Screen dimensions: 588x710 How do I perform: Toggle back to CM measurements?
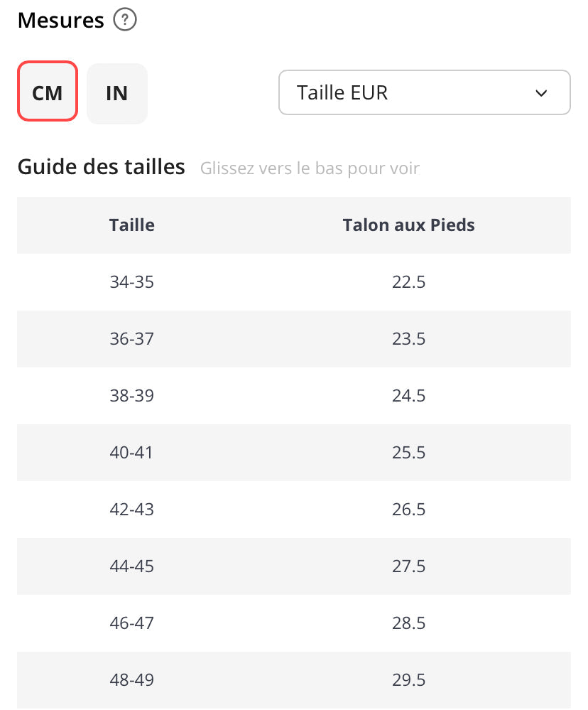pos(47,93)
